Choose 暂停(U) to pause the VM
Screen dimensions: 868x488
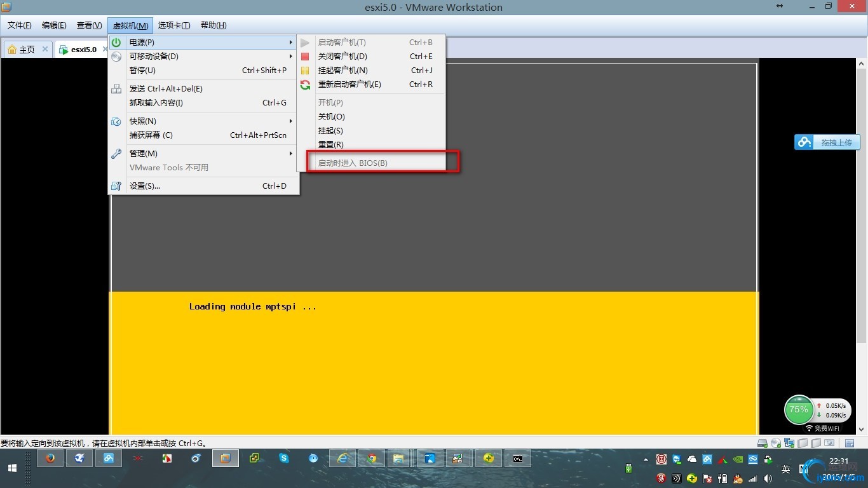point(203,71)
